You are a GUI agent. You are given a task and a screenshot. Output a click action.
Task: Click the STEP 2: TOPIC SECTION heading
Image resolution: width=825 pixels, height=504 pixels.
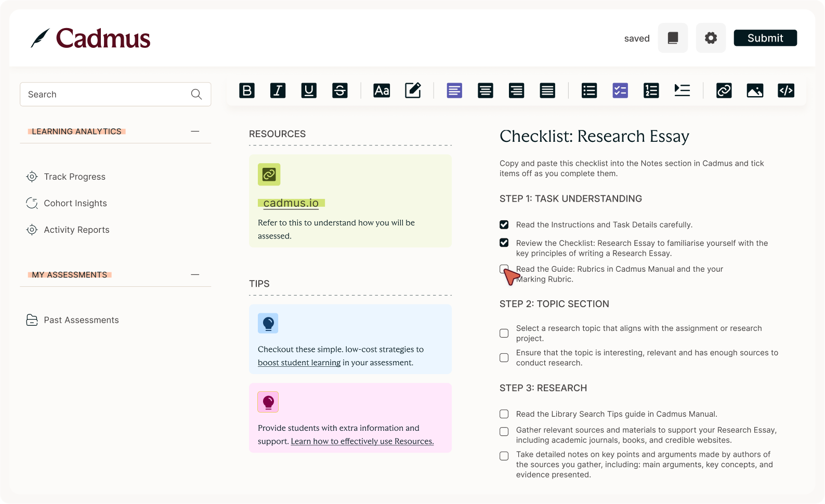click(554, 304)
